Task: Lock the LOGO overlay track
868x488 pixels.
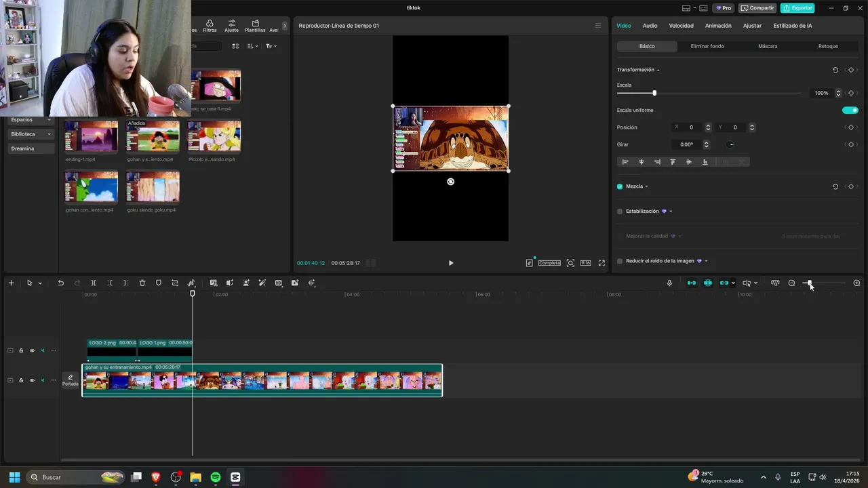Action: click(21, 350)
